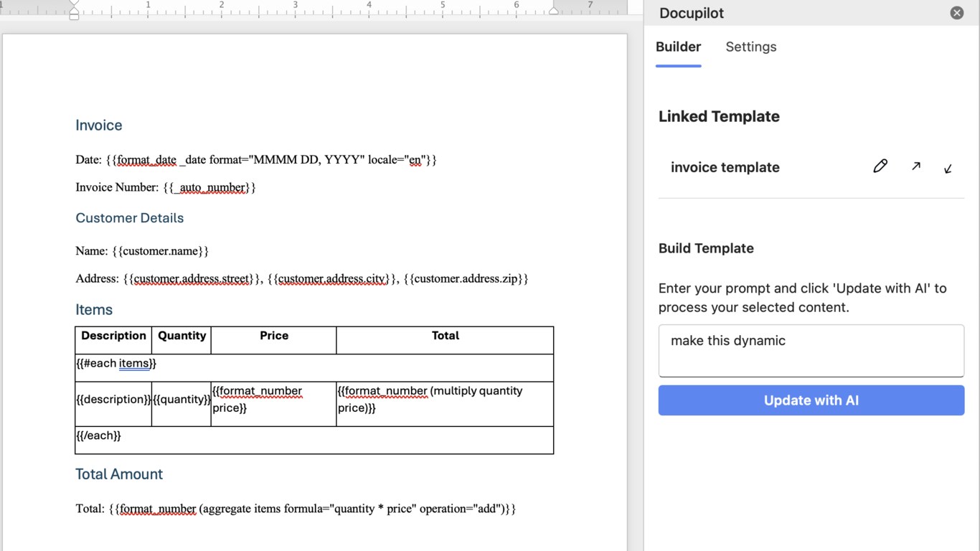The image size is (980, 551).
Task: Click the 'Linked Template' panel heading
Action: click(719, 116)
